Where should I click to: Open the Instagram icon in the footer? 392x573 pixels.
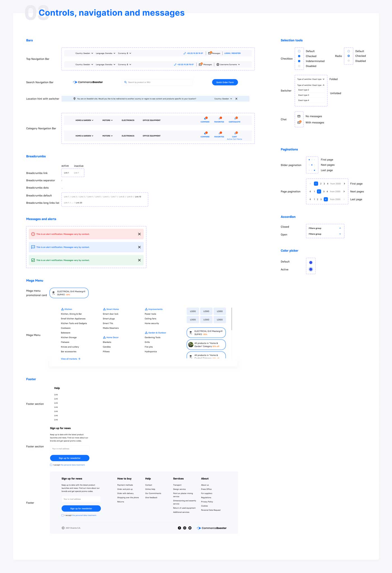coord(185,528)
